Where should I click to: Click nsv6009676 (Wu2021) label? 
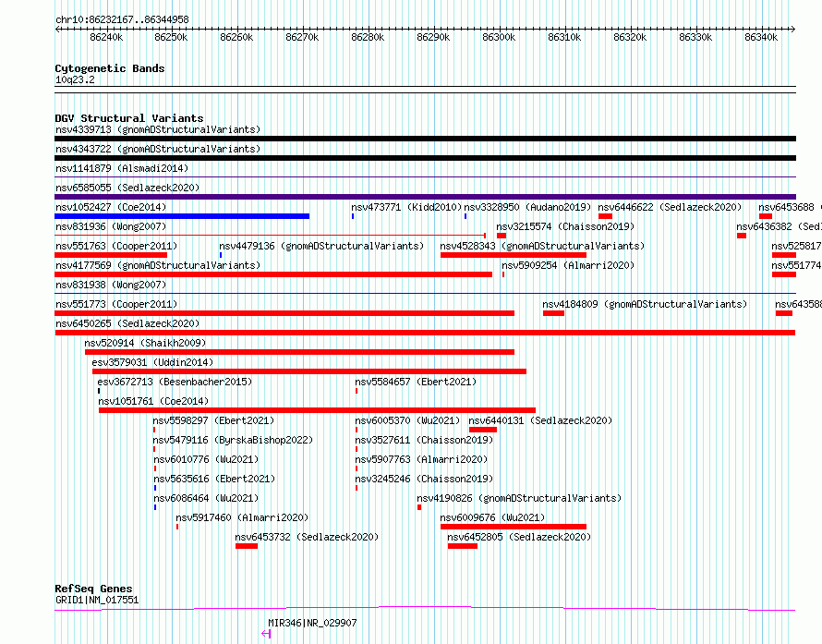[492, 517]
